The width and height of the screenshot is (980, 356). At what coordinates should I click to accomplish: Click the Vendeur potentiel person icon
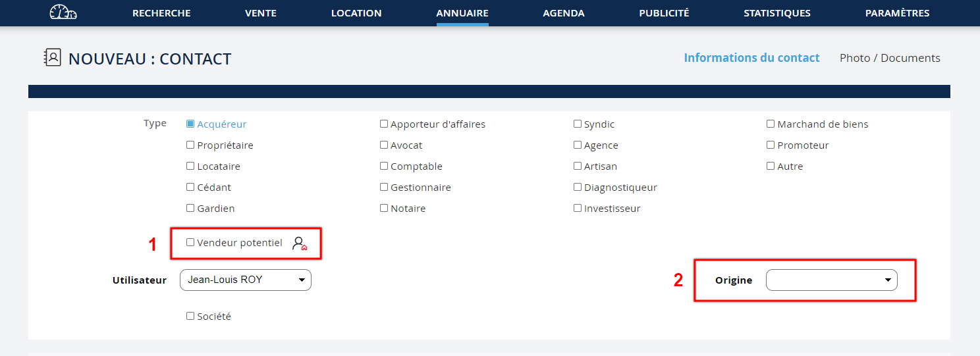[x=300, y=243]
